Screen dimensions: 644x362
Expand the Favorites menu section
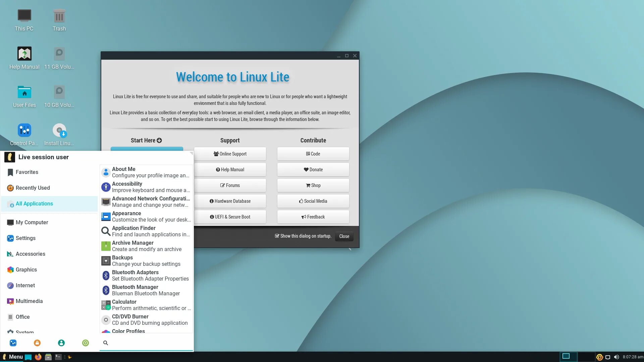[26, 172]
